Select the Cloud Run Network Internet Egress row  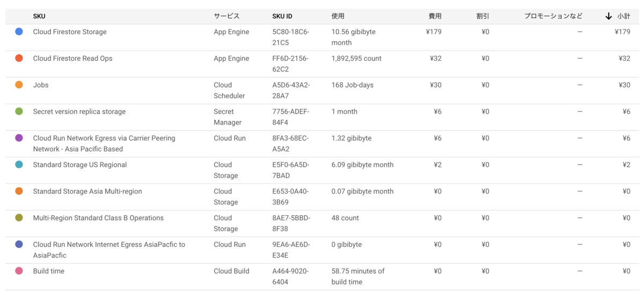click(x=322, y=250)
